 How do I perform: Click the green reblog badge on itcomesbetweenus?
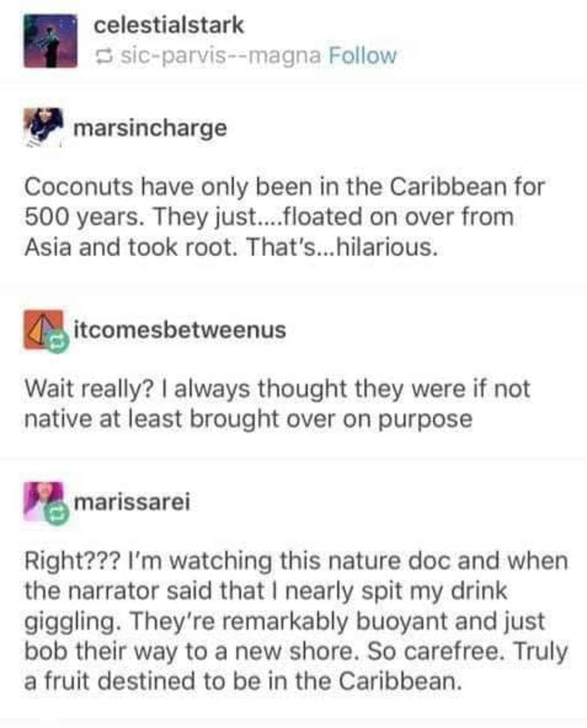pos(57,342)
